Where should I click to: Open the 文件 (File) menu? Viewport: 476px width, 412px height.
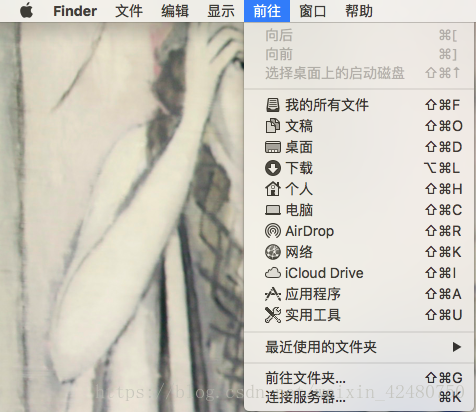[x=129, y=11]
